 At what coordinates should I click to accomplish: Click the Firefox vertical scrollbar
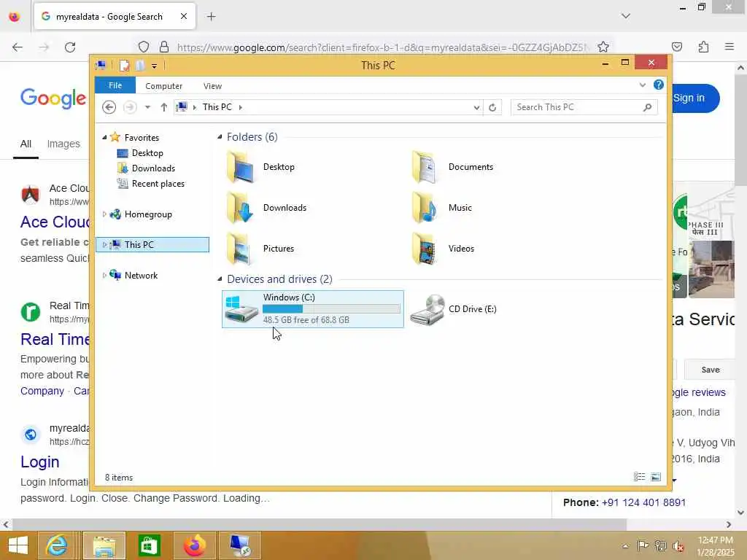[740, 131]
